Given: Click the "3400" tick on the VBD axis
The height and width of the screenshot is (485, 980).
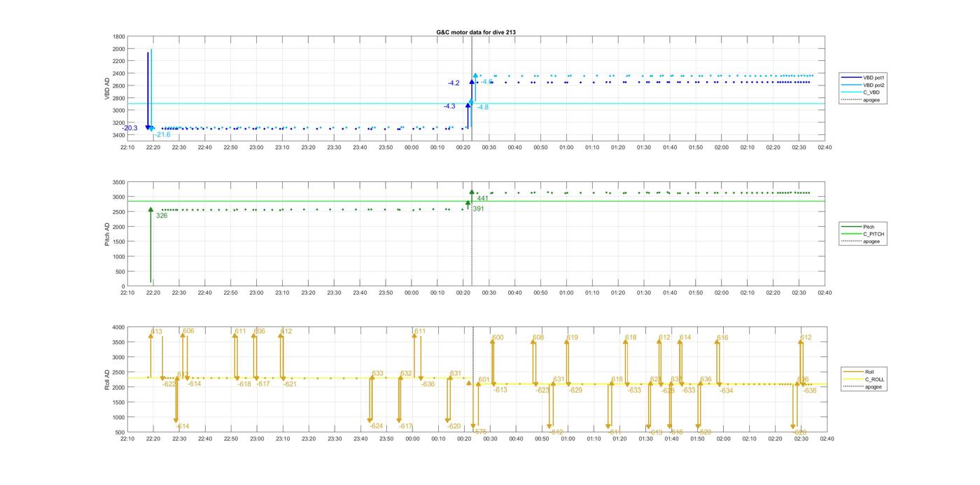Looking at the screenshot, I should tap(119, 134).
